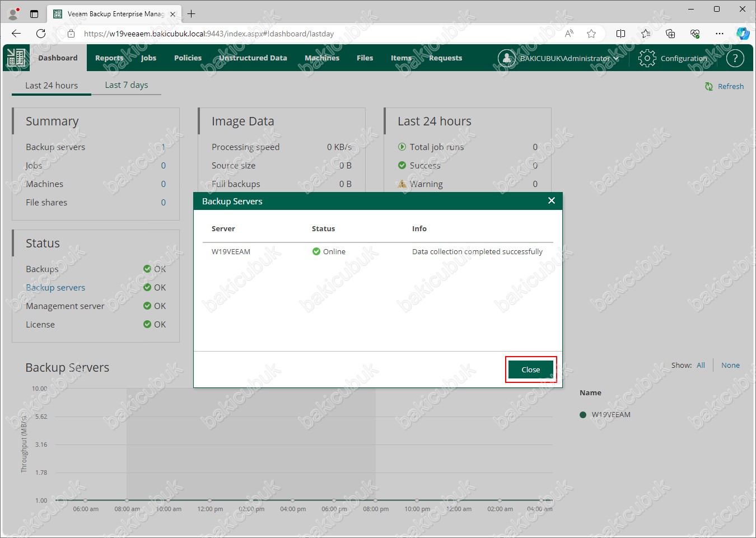Open the Requests tab
Screen dimensions: 756x538
tap(446, 58)
